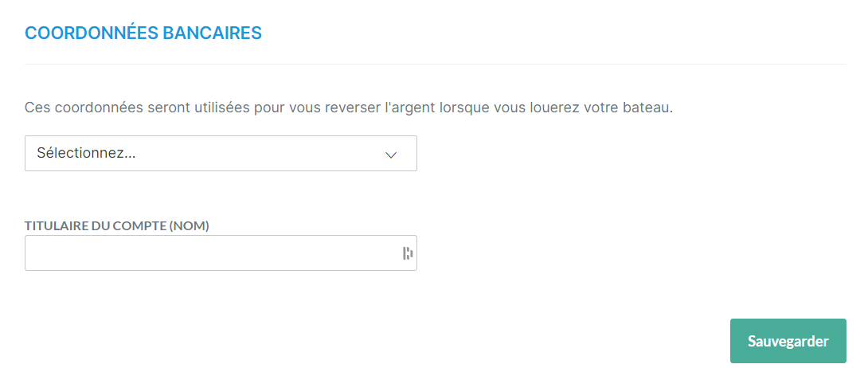Screen dimensions: 868x368
Task: Click the chevron arrow of Sélectionnez dropdown
Action: pos(391,155)
